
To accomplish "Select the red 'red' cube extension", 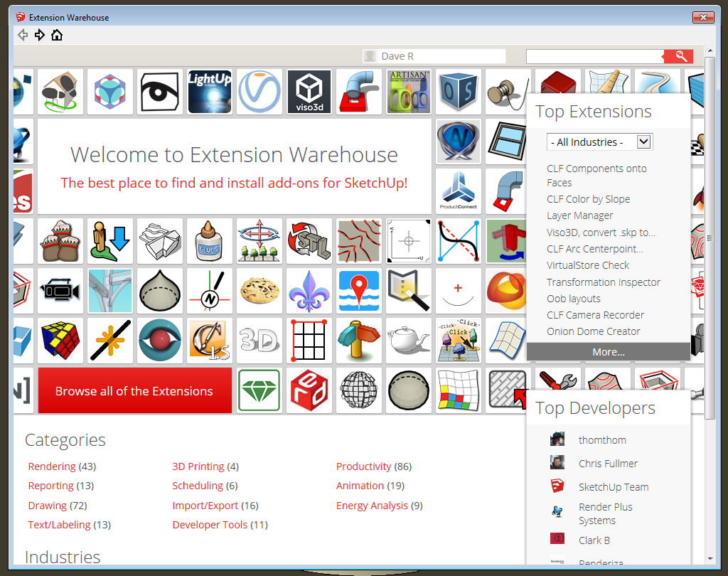I will (309, 390).
